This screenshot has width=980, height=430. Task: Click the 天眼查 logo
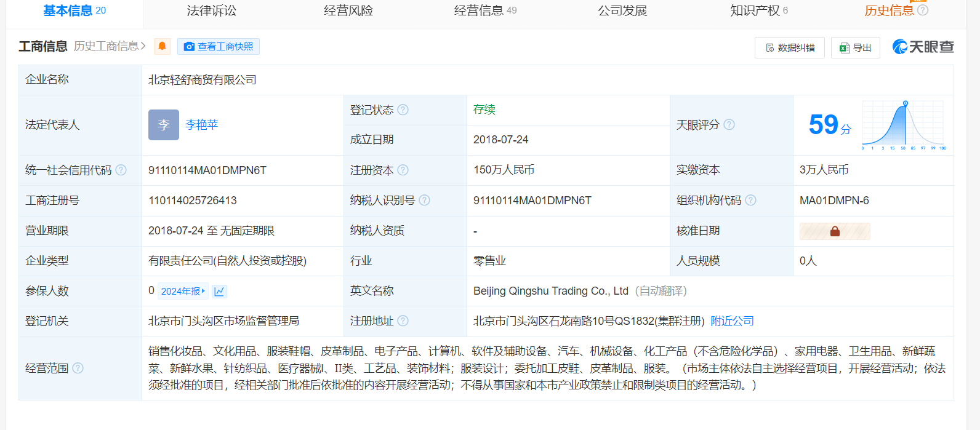coord(923,47)
